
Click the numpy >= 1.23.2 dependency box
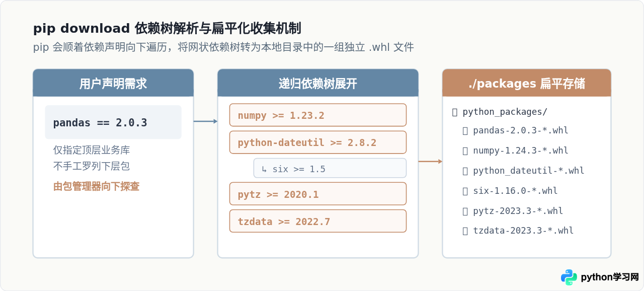pos(318,115)
